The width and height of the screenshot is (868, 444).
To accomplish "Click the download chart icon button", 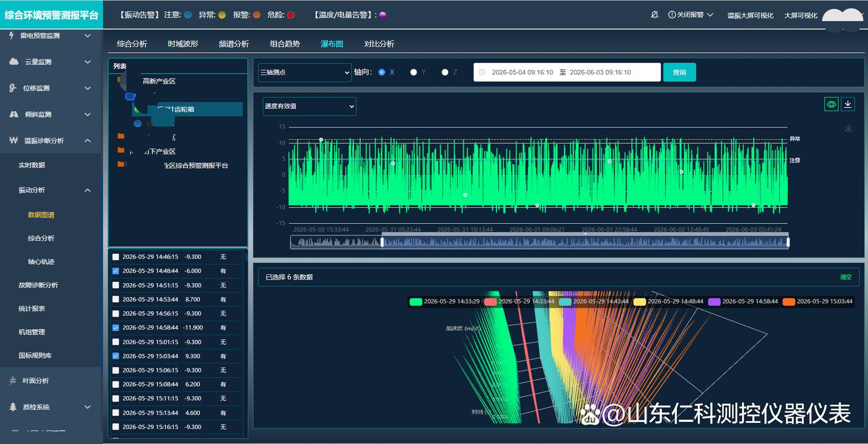I will tap(847, 104).
